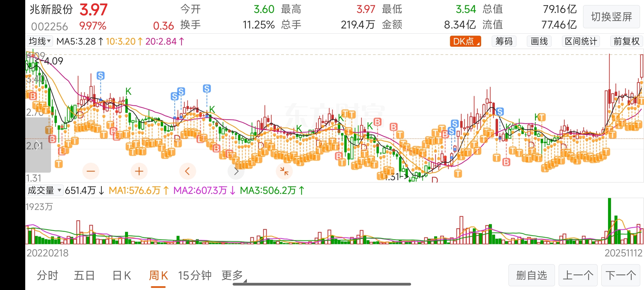Viewport: 644px width, 290px height.
Task: Open the gray side panel arrow
Action: (38, 145)
